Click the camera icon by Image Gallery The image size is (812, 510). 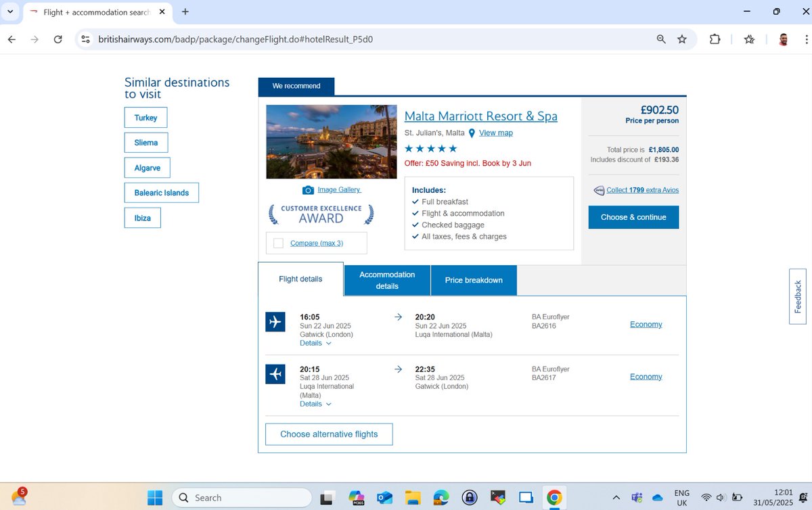click(308, 190)
